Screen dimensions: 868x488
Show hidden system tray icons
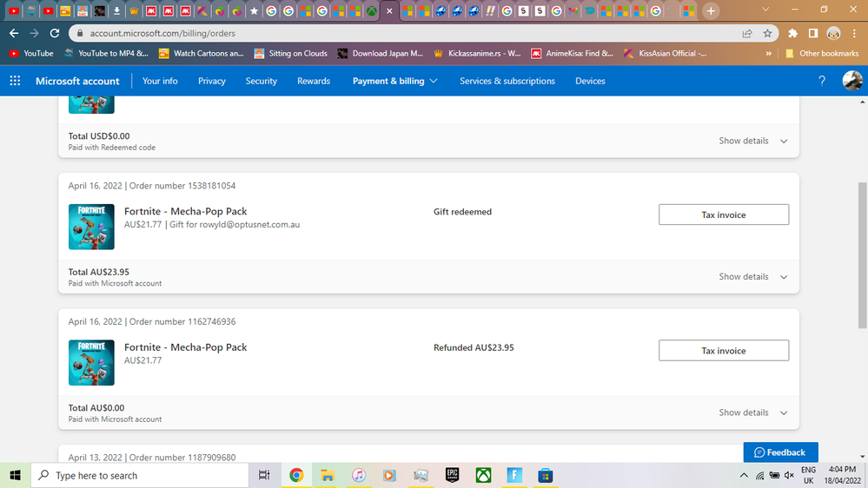pyautogui.click(x=744, y=475)
